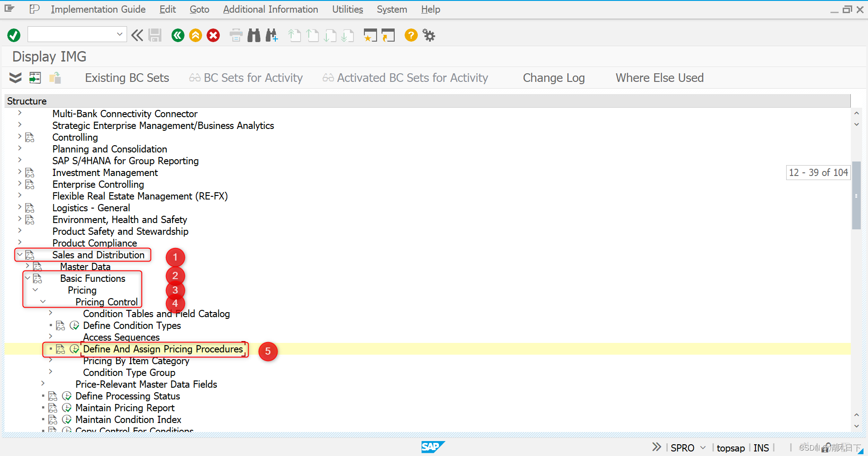The image size is (868, 456).
Task: Click the scroll down arrow at bottom right
Action: click(856, 426)
